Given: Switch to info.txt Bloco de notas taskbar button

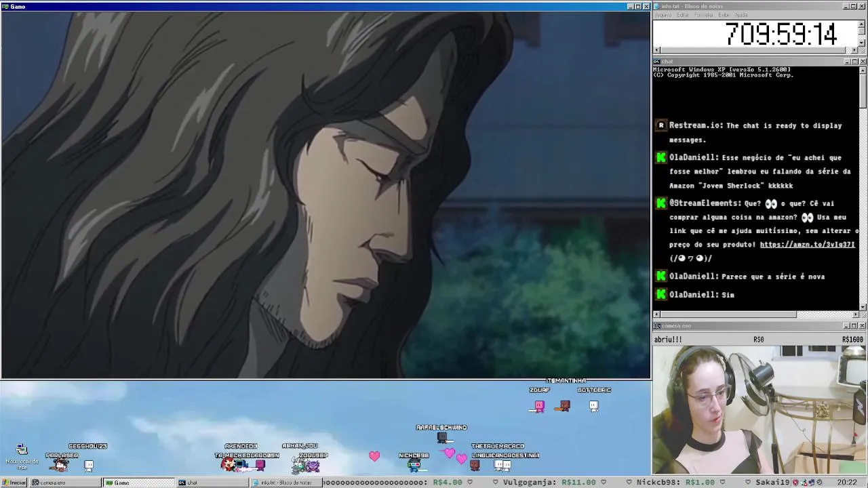Looking at the screenshot, I should click(285, 483).
